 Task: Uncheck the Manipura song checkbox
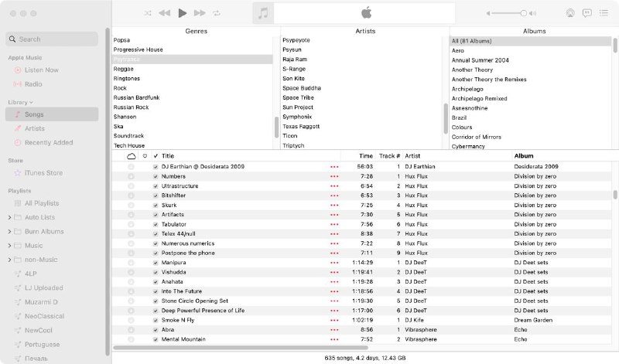pyautogui.click(x=156, y=263)
